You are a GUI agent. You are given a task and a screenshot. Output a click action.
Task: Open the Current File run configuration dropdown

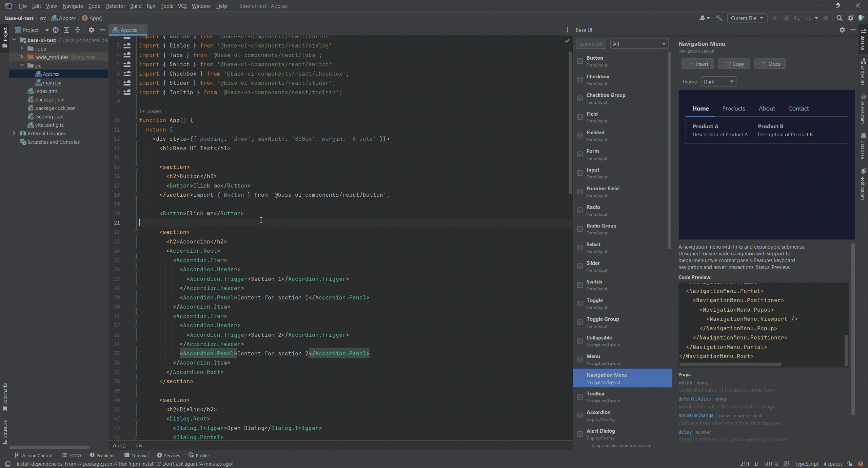coord(747,18)
